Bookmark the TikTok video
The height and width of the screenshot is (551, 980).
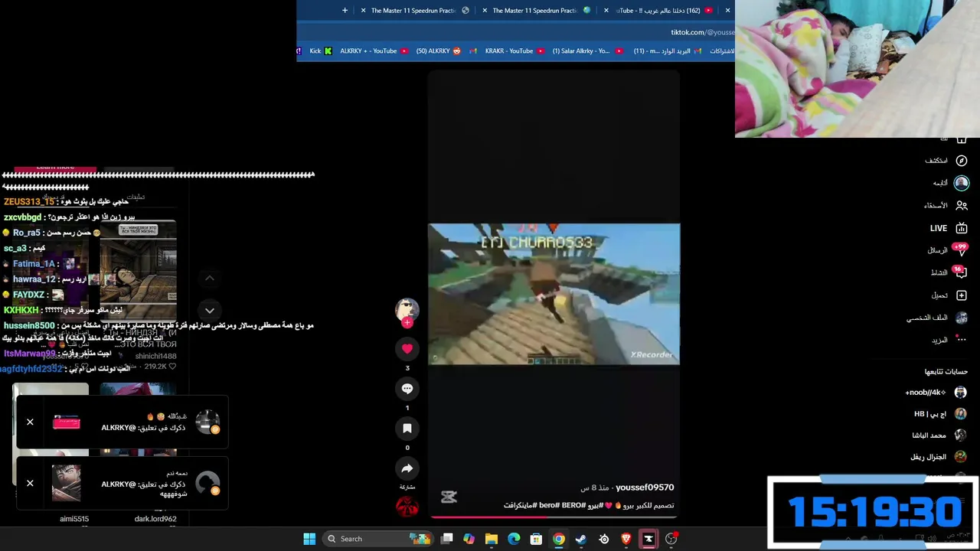[407, 429]
